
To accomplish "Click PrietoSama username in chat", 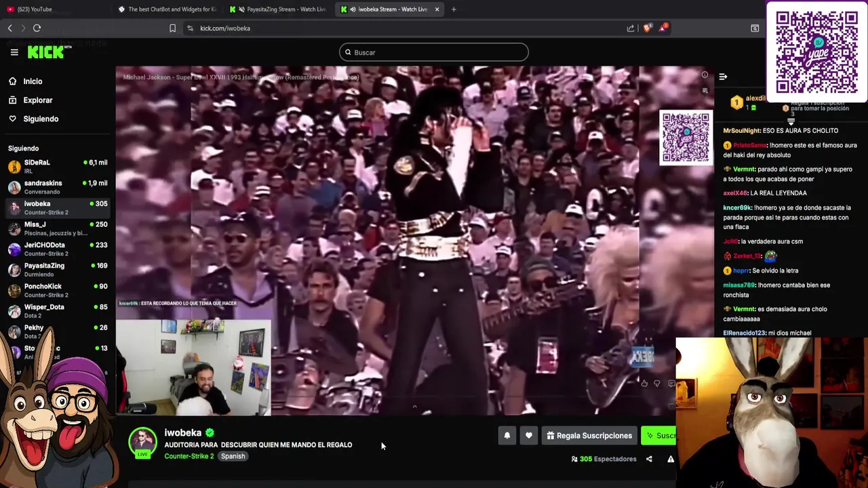I will coord(750,145).
